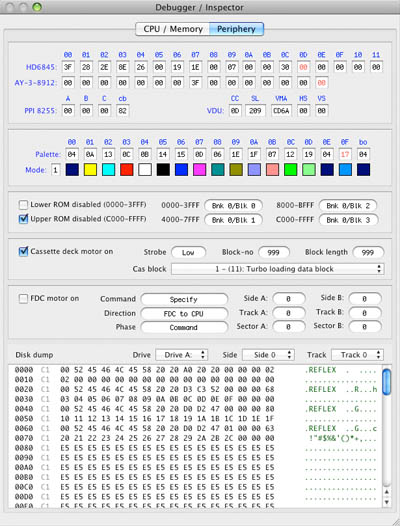Screen dimensions: 400x526
Task: Select the Periphery tab
Action: (236, 29)
